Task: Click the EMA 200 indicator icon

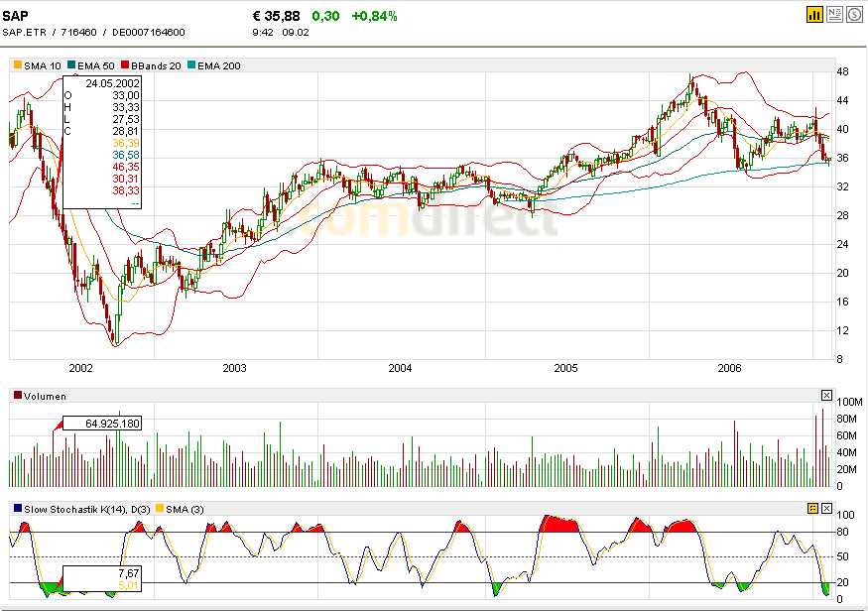Action: (190, 65)
